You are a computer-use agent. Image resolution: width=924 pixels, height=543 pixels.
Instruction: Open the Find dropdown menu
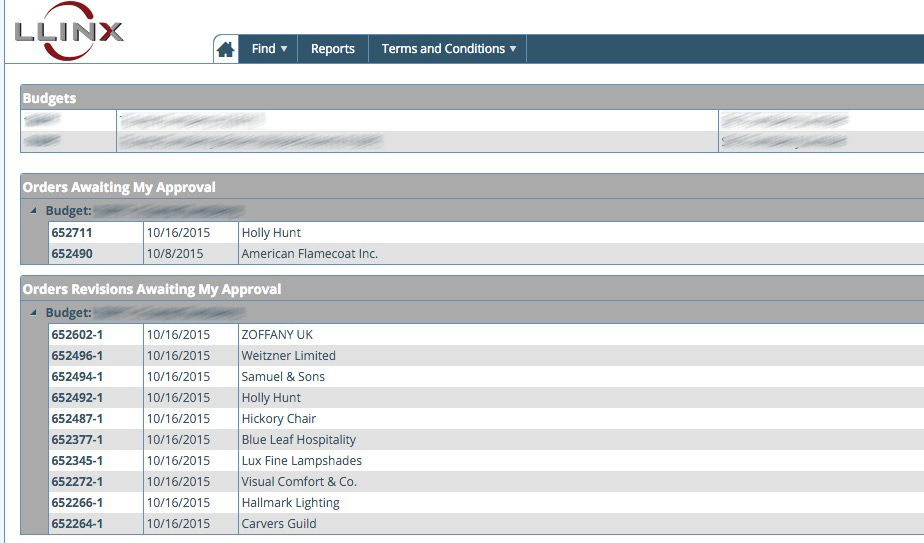coord(269,49)
